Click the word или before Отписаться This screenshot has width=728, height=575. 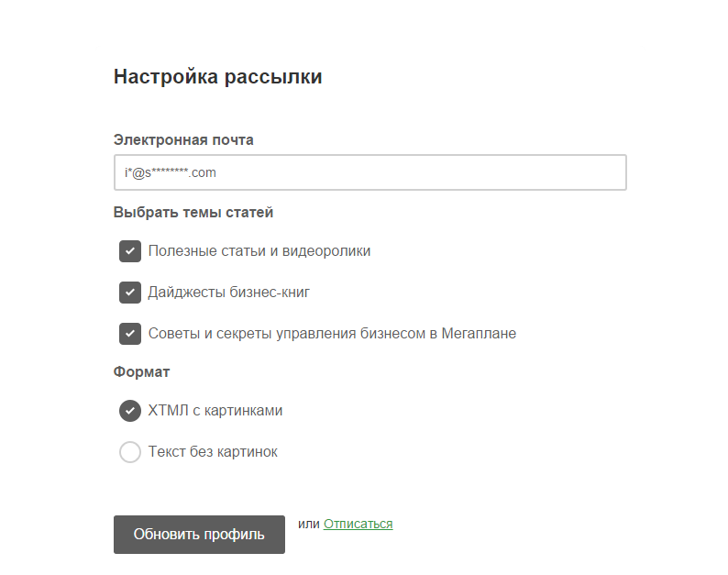308,525
